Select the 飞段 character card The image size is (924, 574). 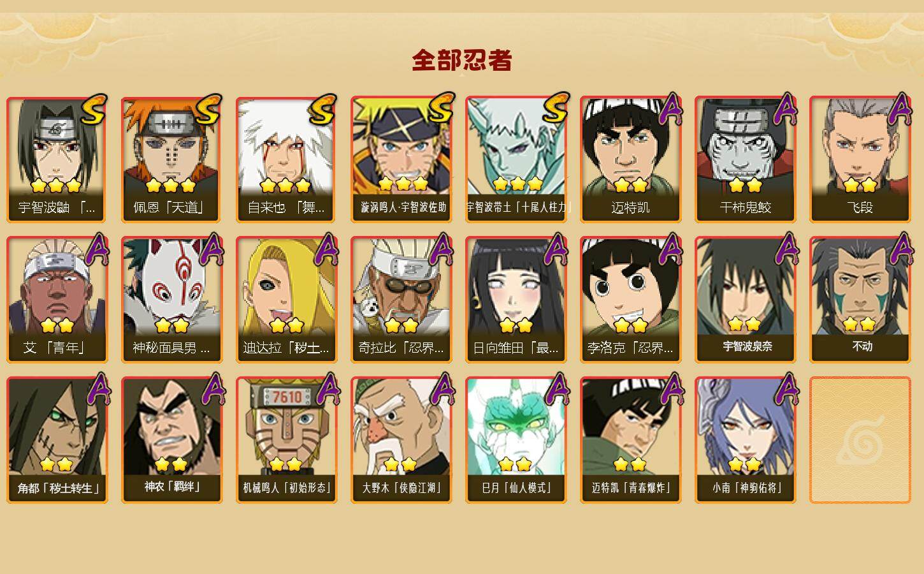pos(860,159)
